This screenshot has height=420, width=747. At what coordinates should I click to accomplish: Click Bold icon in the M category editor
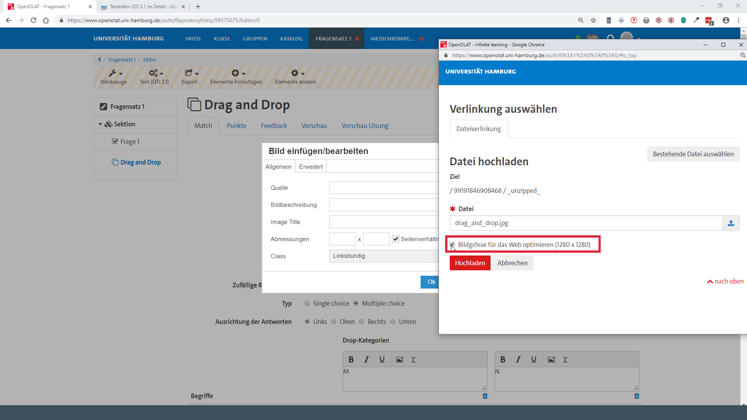pos(351,360)
